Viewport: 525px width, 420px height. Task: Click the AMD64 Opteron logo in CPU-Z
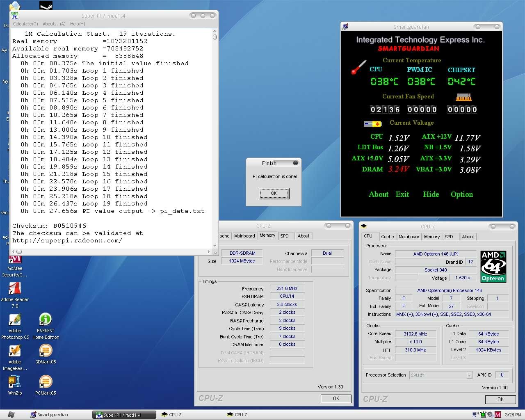click(493, 267)
